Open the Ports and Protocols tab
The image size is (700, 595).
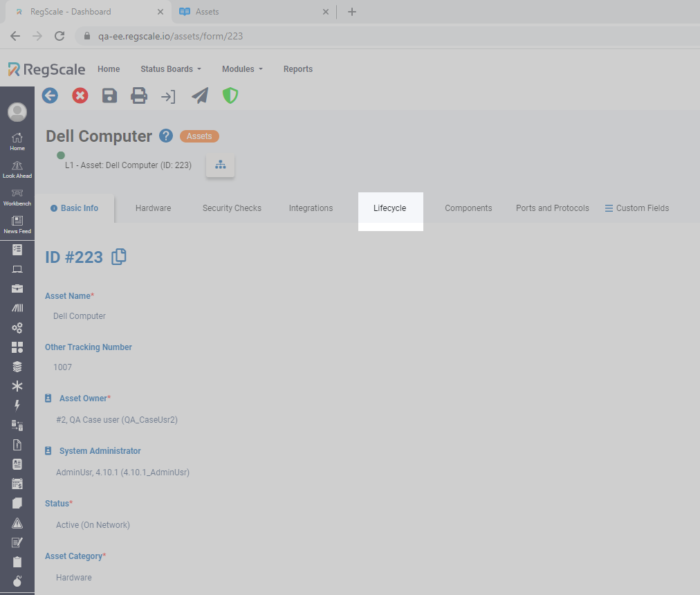(552, 208)
